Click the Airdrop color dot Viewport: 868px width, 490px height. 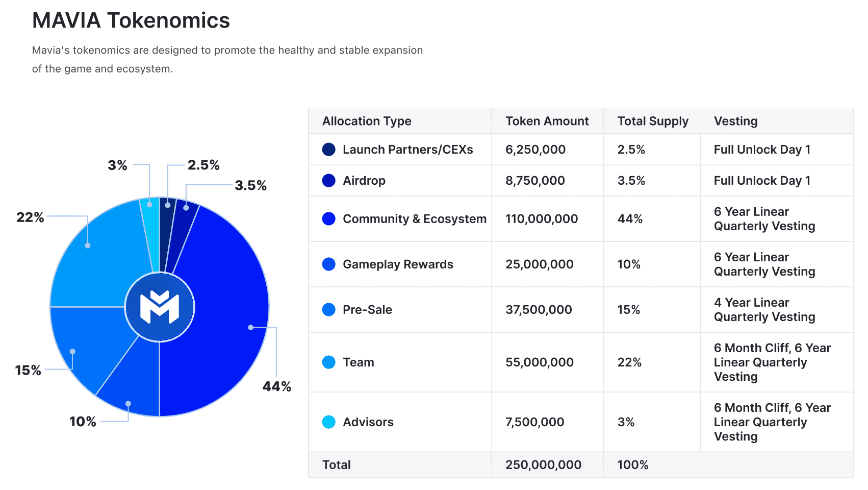click(x=329, y=181)
